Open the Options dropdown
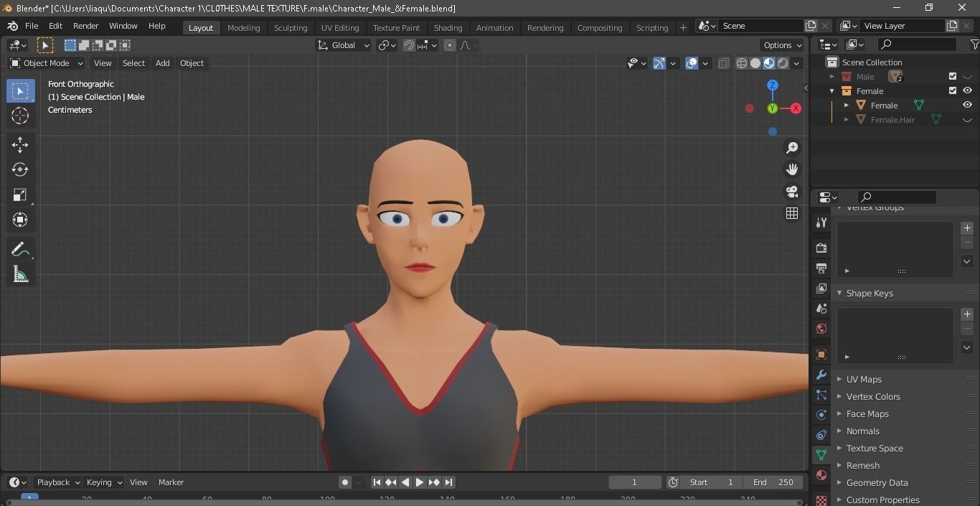The width and height of the screenshot is (980, 506). (x=783, y=45)
